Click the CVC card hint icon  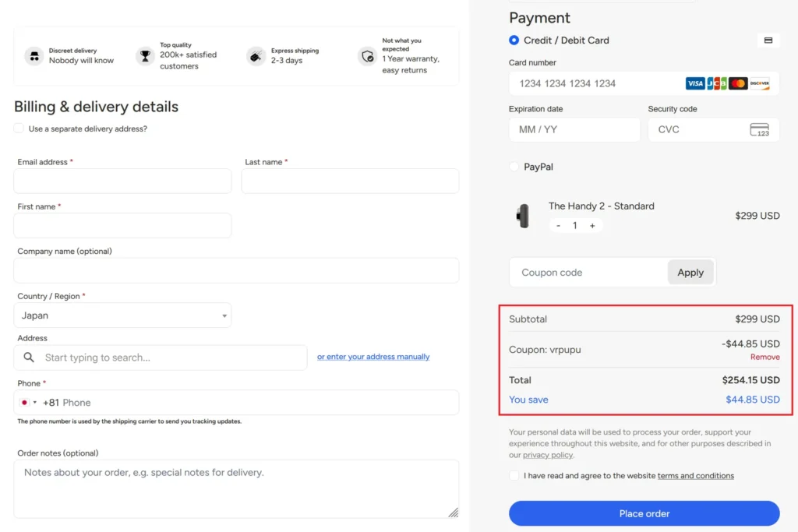759,130
